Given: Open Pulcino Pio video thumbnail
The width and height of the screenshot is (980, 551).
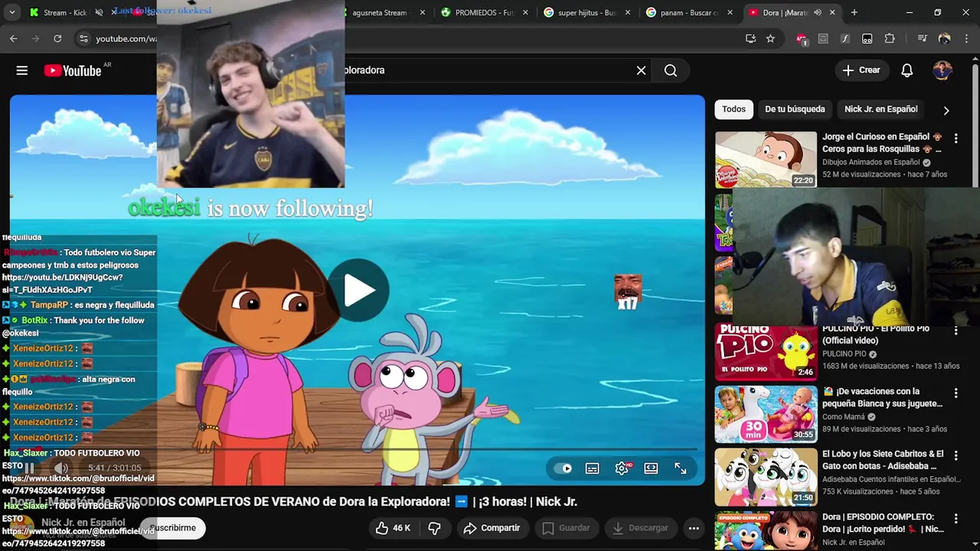Looking at the screenshot, I should pos(766,352).
